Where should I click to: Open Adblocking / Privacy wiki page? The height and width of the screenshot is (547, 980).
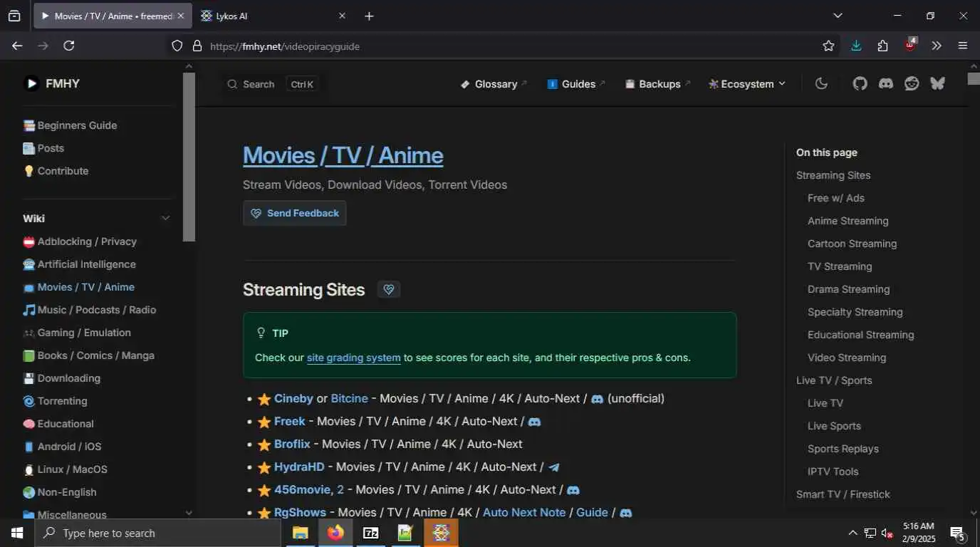coord(80,241)
